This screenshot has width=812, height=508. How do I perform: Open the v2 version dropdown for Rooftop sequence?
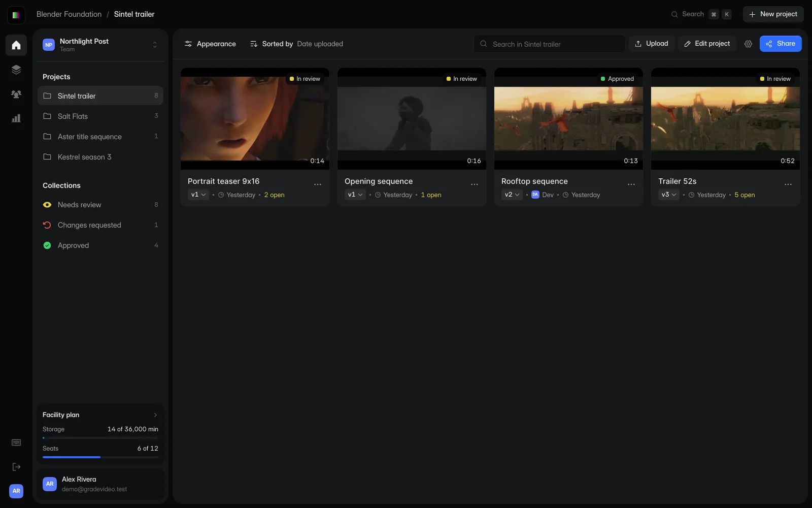click(512, 195)
